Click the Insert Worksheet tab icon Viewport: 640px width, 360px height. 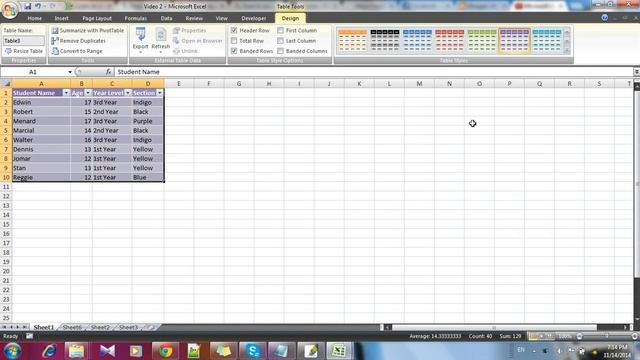coord(151,327)
